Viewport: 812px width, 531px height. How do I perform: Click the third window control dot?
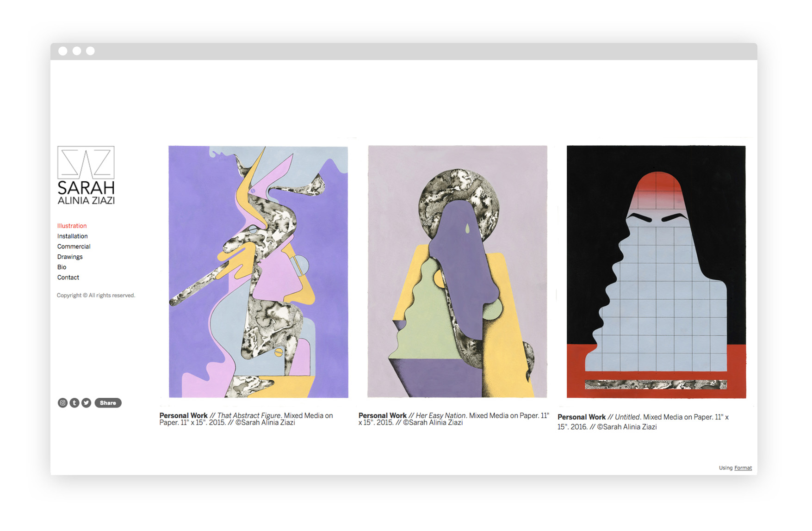pos(91,51)
